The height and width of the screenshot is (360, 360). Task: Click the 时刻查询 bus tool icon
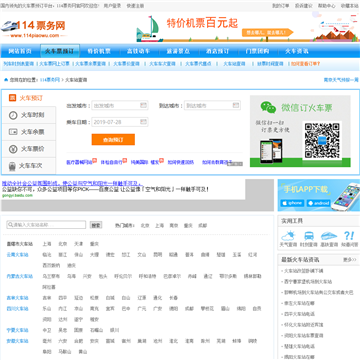click(x=309, y=236)
